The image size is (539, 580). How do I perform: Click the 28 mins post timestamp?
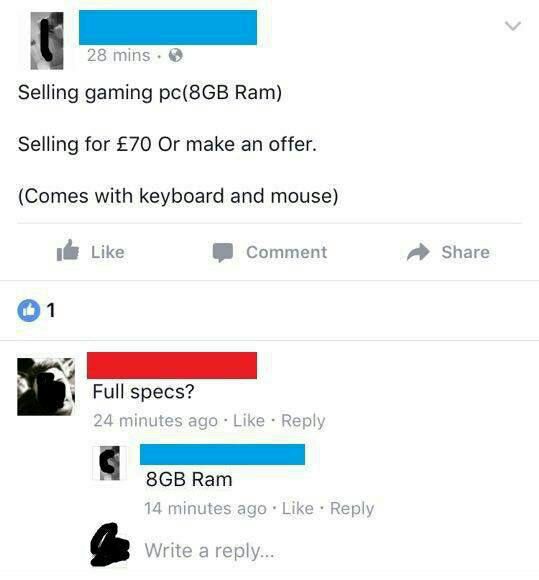pos(119,55)
